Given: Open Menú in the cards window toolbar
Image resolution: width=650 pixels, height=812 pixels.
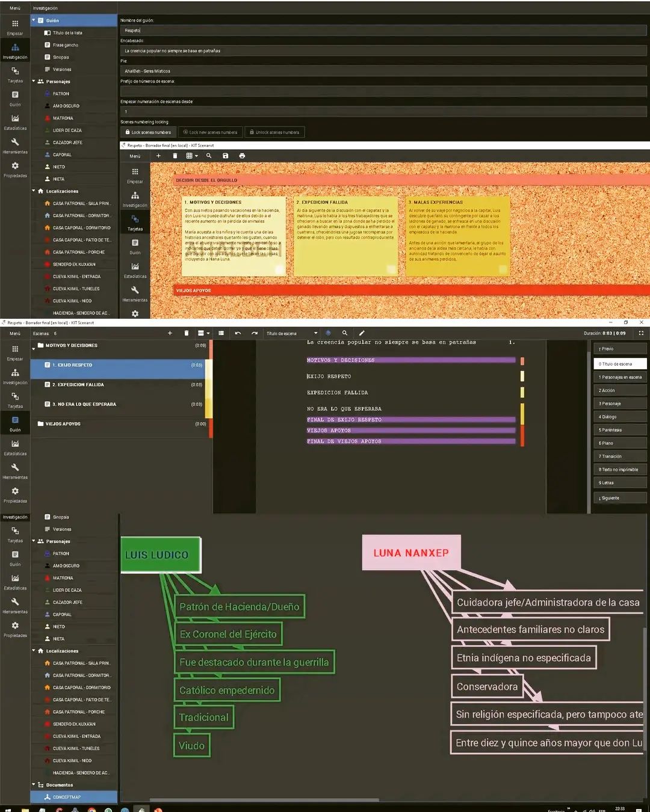Looking at the screenshot, I should point(135,156).
